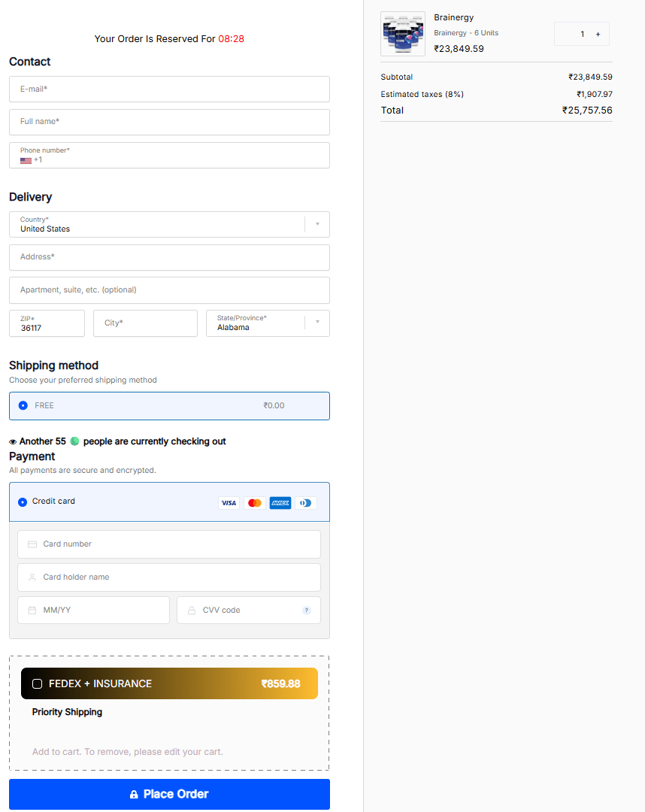Click the Visa card icon
The width and height of the screenshot is (645, 812).
[229, 502]
